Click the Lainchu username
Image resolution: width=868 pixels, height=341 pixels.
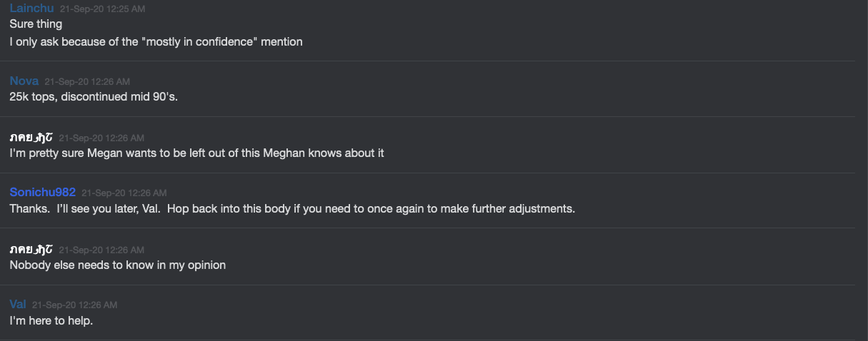click(x=31, y=8)
